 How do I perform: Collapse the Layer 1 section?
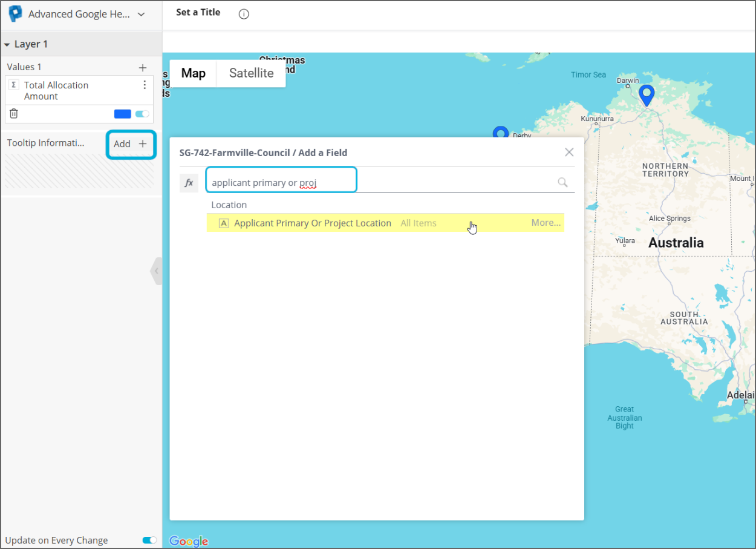tap(7, 45)
